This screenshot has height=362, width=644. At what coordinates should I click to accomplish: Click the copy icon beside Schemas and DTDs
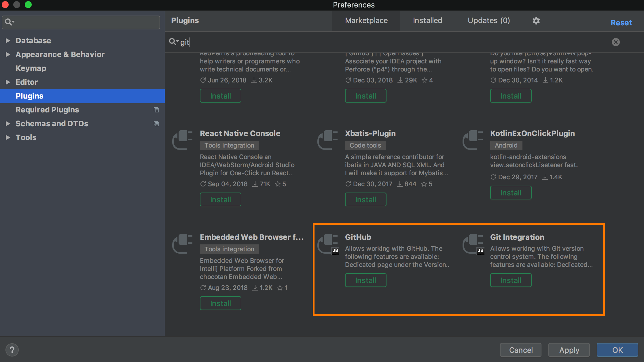click(156, 124)
